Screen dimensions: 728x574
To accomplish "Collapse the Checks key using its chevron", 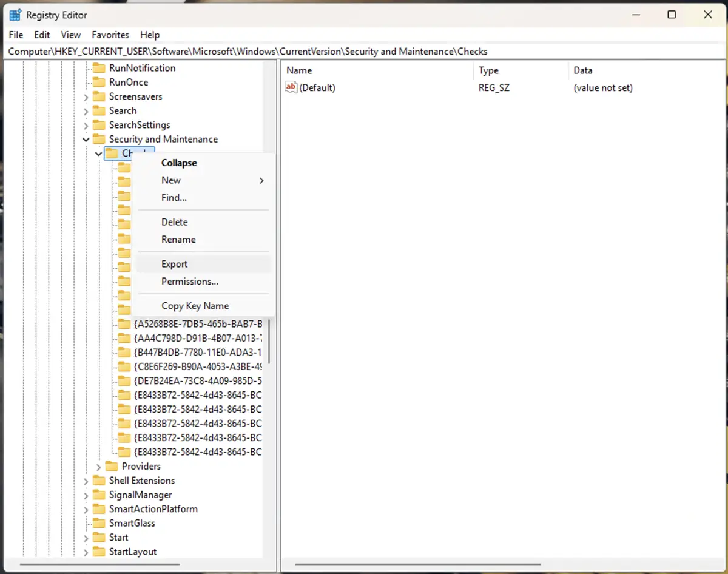I will 98,154.
